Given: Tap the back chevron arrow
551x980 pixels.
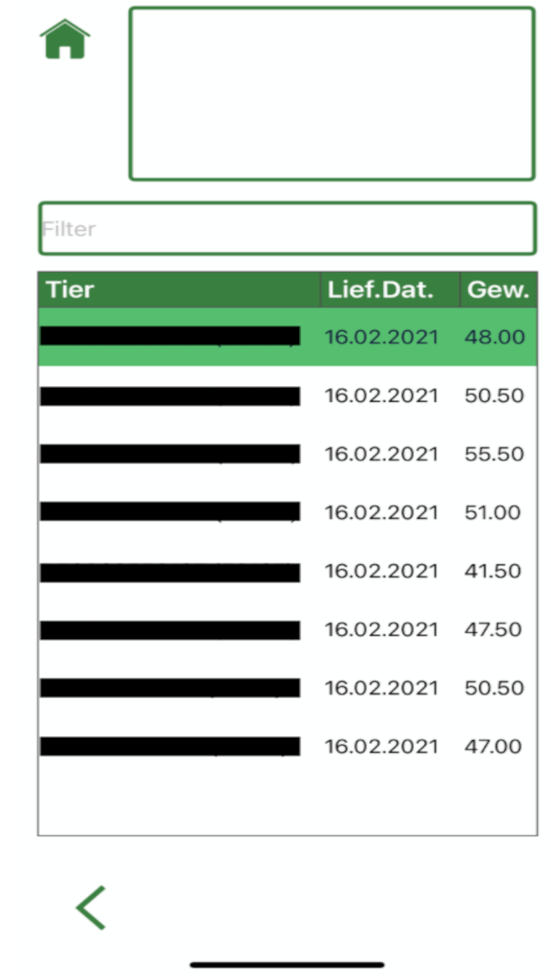Looking at the screenshot, I should click(91, 908).
